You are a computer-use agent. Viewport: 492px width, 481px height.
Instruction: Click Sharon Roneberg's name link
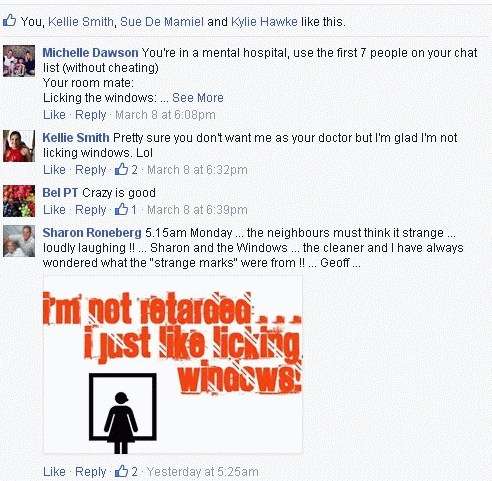[92, 233]
